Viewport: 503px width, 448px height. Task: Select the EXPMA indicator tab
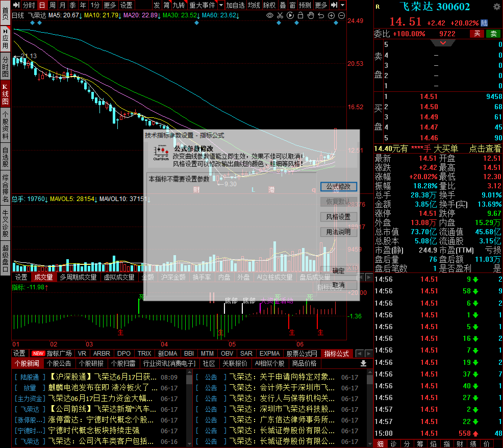tap(269, 353)
